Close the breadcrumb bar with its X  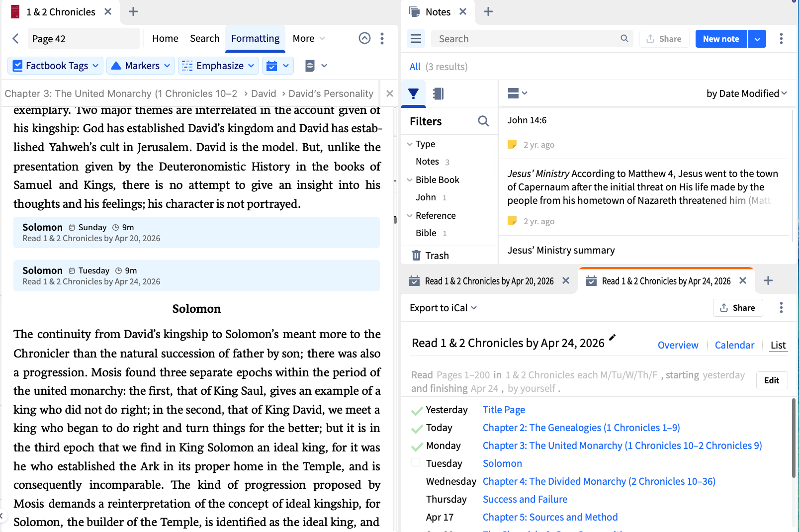tap(390, 93)
